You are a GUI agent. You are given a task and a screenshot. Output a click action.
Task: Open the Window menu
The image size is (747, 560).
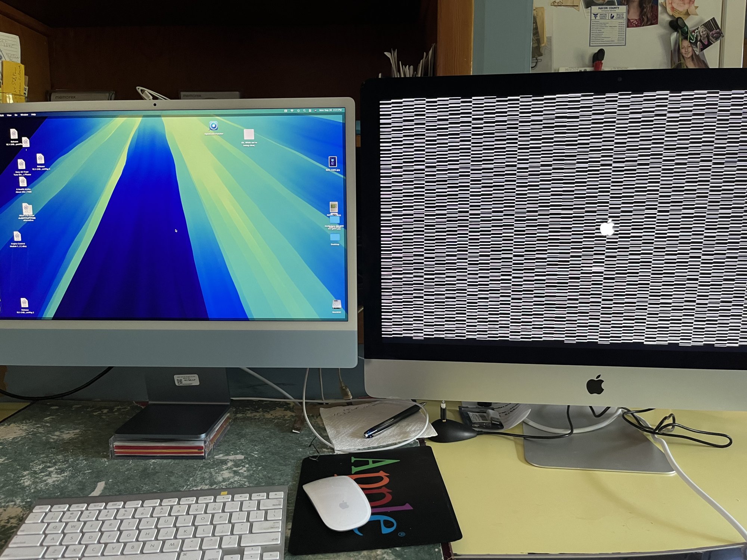(24, 115)
